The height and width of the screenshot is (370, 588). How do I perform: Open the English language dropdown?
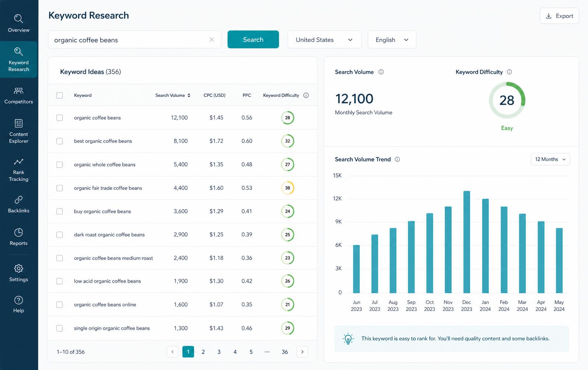[392, 39]
